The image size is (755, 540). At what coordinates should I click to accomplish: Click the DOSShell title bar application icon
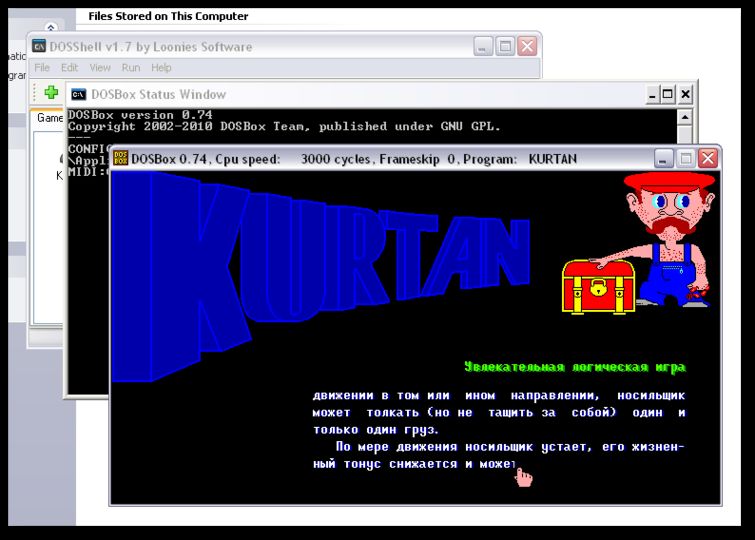(39, 46)
